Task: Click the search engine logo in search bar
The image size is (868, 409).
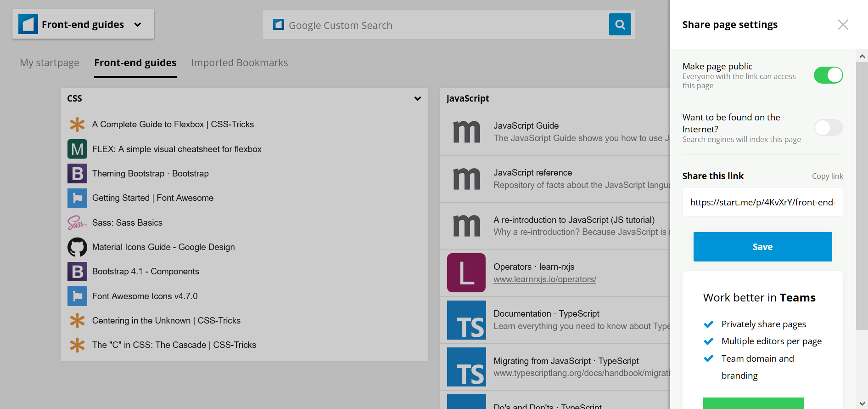Action: 278,24
